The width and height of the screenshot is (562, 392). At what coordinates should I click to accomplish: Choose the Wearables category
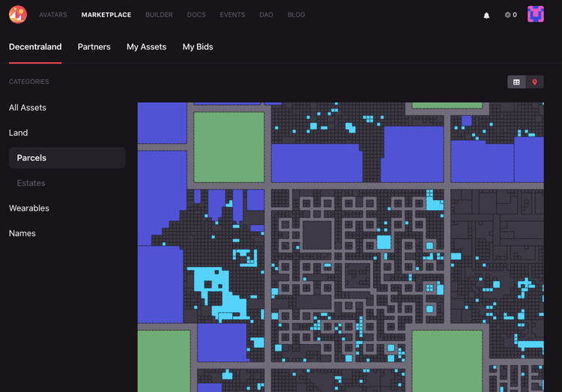coord(29,208)
